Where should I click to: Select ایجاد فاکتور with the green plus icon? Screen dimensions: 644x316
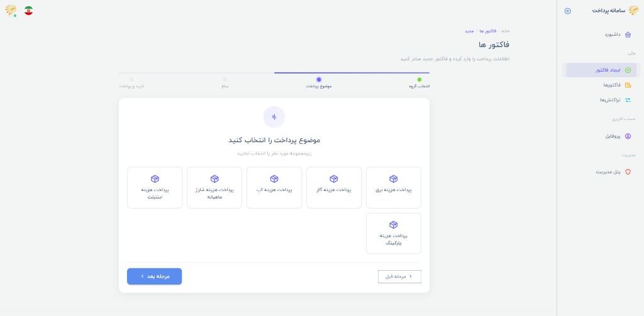pos(601,70)
